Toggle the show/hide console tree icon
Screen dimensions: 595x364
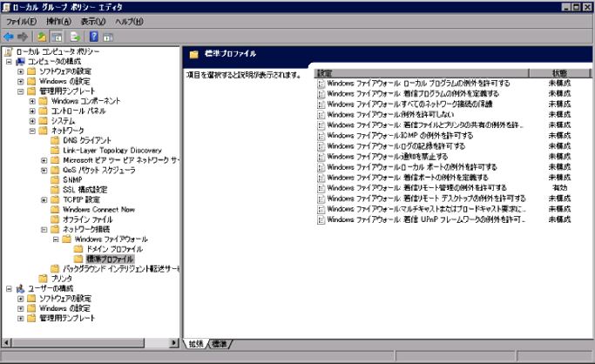pyautogui.click(x=57, y=37)
